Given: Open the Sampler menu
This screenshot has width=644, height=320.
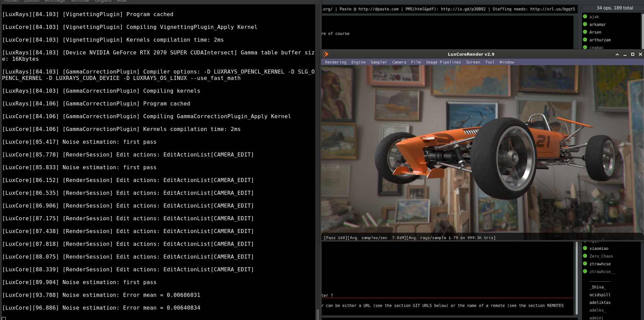Looking at the screenshot, I should point(378,62).
